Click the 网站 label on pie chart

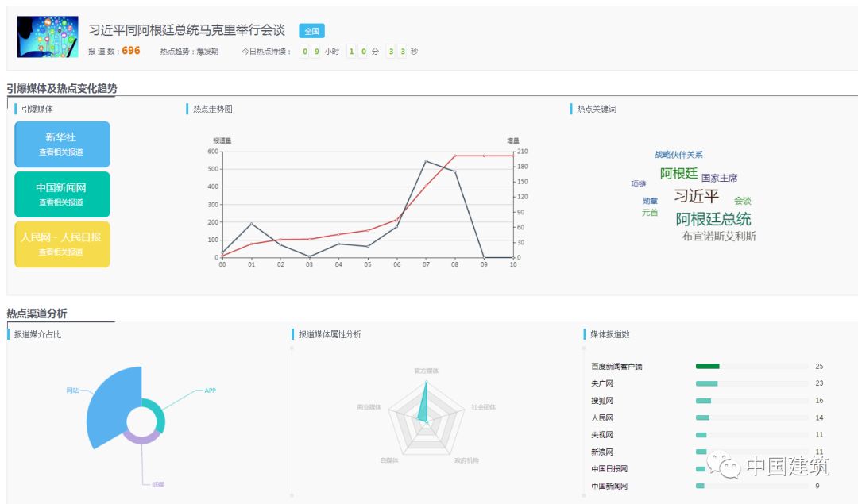(x=72, y=391)
